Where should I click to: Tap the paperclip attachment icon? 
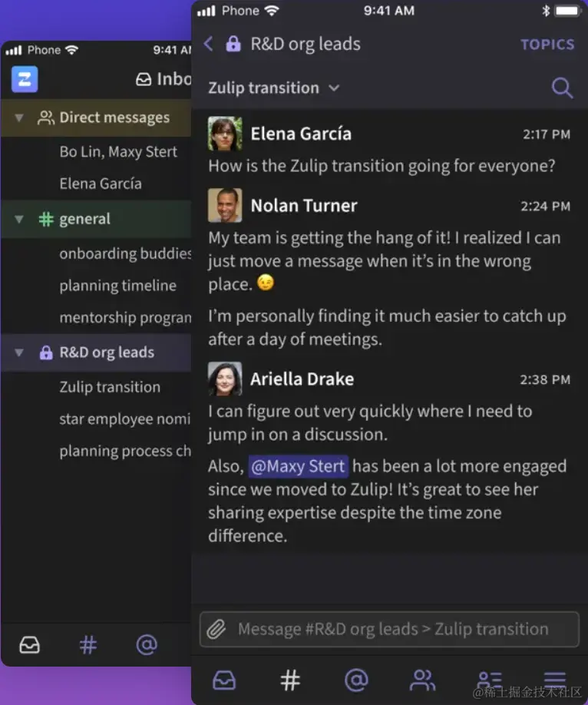216,630
